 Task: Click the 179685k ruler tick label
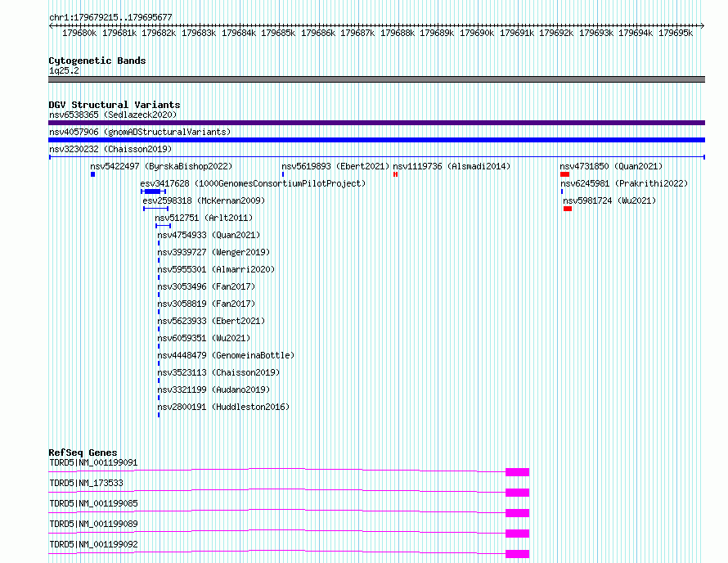(x=278, y=33)
